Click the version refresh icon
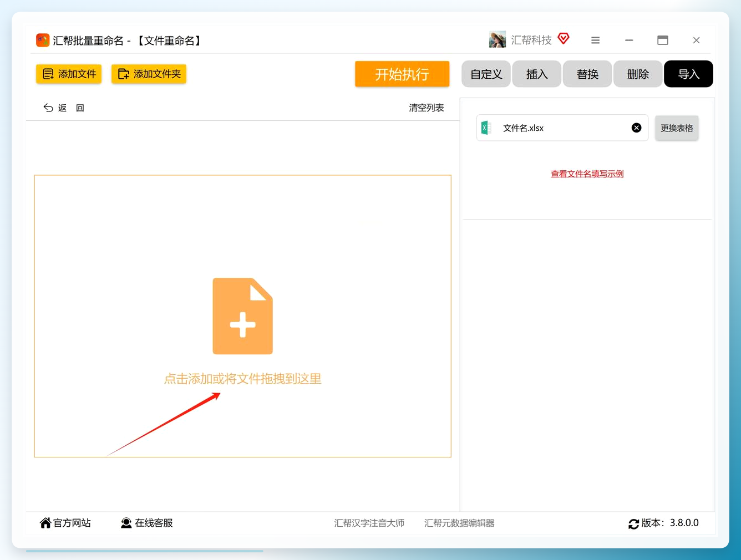The width and height of the screenshot is (741, 560). click(x=633, y=523)
